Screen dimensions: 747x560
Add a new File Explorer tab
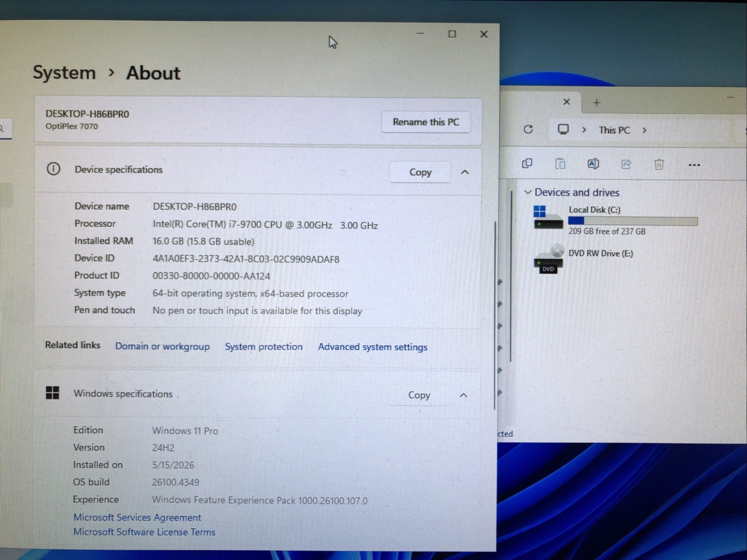point(597,103)
